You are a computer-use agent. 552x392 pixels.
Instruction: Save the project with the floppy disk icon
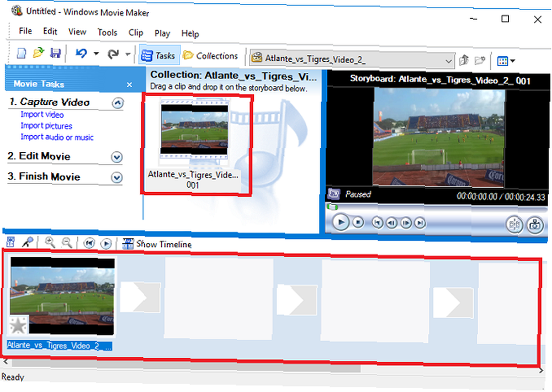[56, 53]
